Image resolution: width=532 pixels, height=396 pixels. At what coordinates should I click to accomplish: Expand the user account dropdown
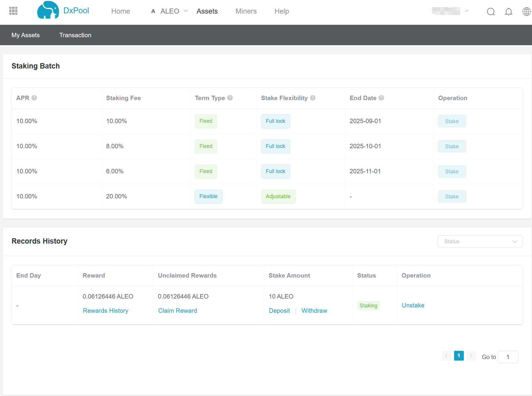point(450,11)
